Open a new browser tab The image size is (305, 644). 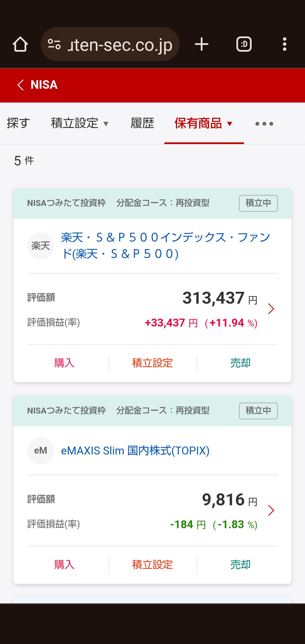click(x=202, y=44)
